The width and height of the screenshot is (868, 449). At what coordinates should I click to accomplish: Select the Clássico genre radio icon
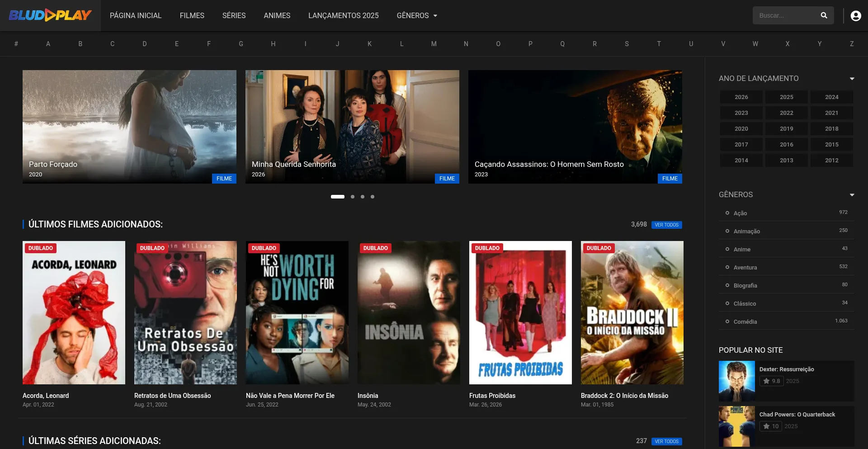click(727, 303)
